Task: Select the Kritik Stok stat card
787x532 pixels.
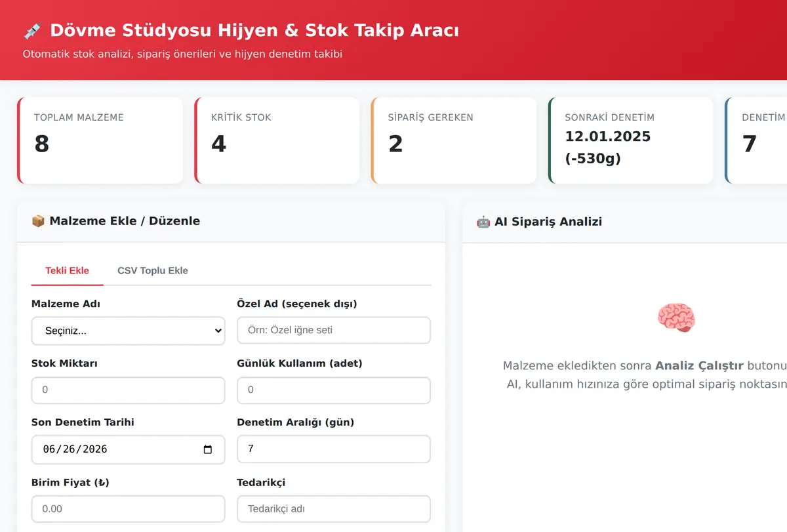Action: [277, 140]
